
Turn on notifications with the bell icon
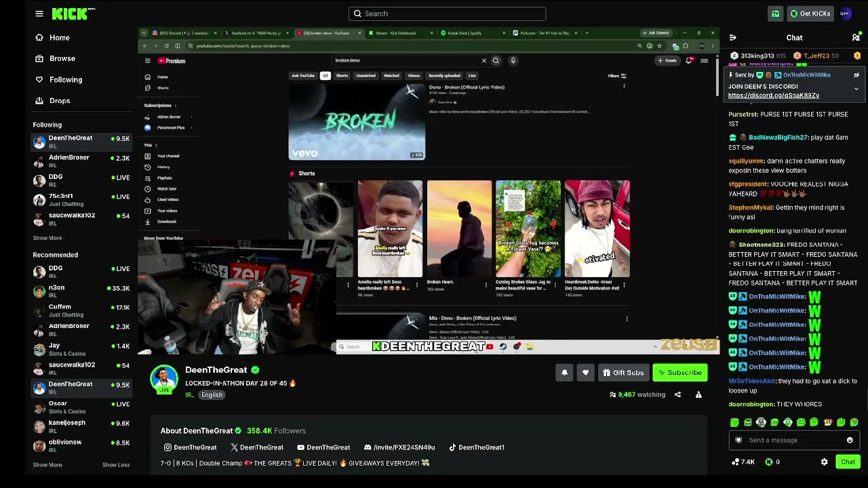(x=564, y=373)
